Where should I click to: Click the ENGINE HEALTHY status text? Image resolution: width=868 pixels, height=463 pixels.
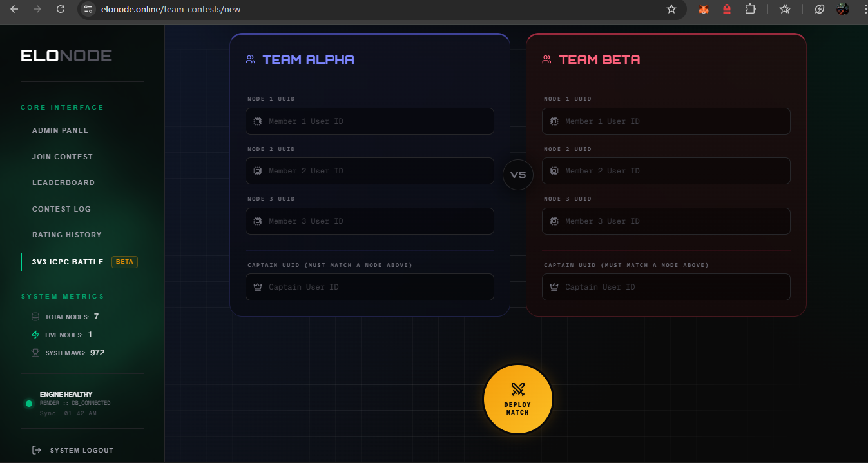(x=66, y=394)
